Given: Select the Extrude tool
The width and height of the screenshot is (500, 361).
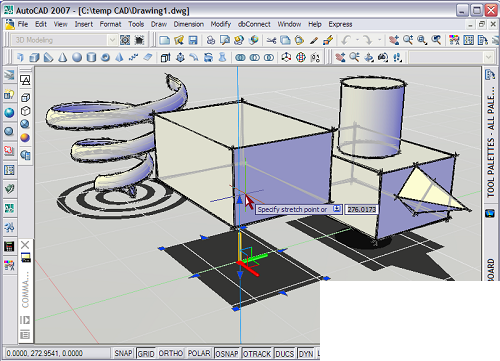Looking at the screenshot, I should [165, 57].
